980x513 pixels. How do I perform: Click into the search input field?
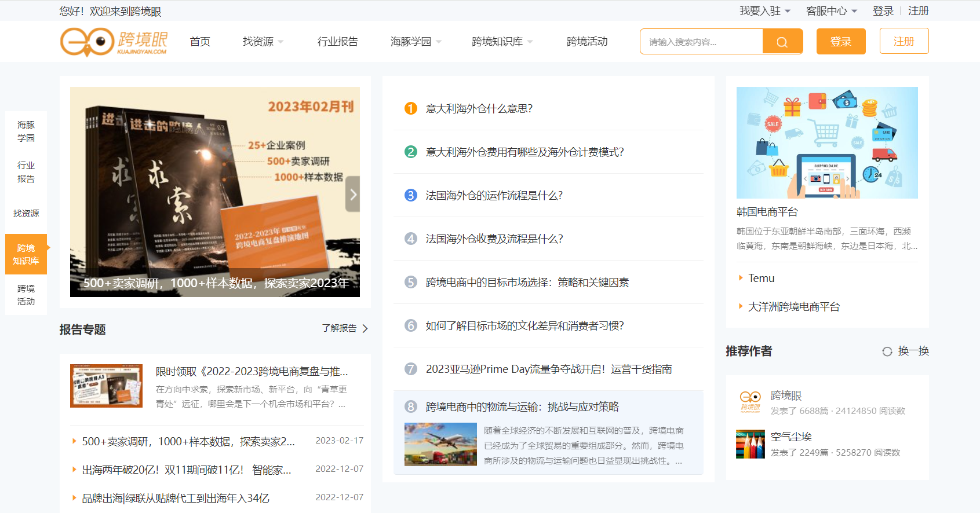coord(701,42)
